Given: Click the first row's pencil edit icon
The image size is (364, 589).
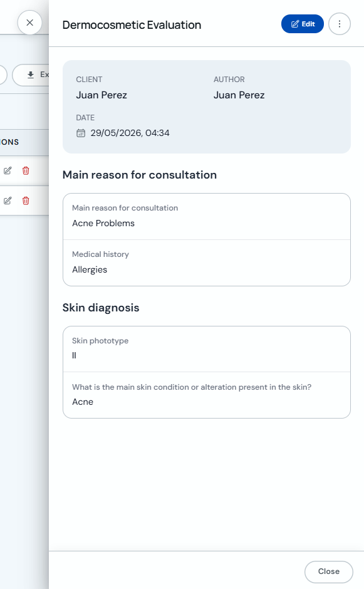Looking at the screenshot, I should (x=8, y=171).
